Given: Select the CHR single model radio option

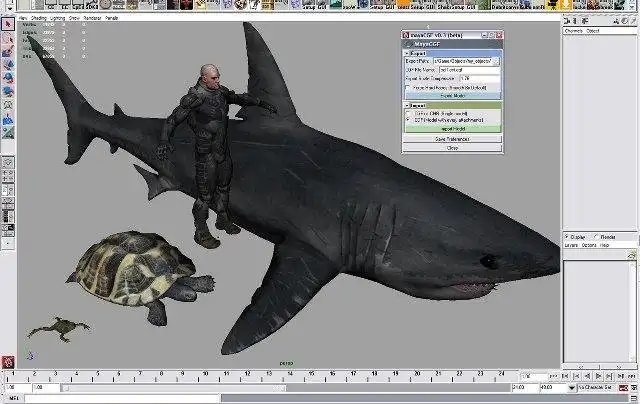Looking at the screenshot, I should tap(409, 113).
